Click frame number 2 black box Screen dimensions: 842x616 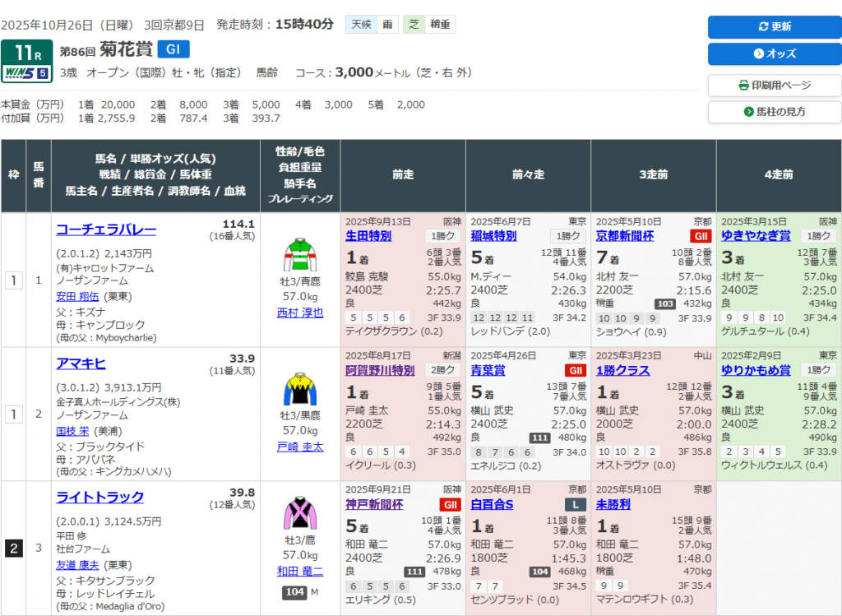[x=13, y=549]
